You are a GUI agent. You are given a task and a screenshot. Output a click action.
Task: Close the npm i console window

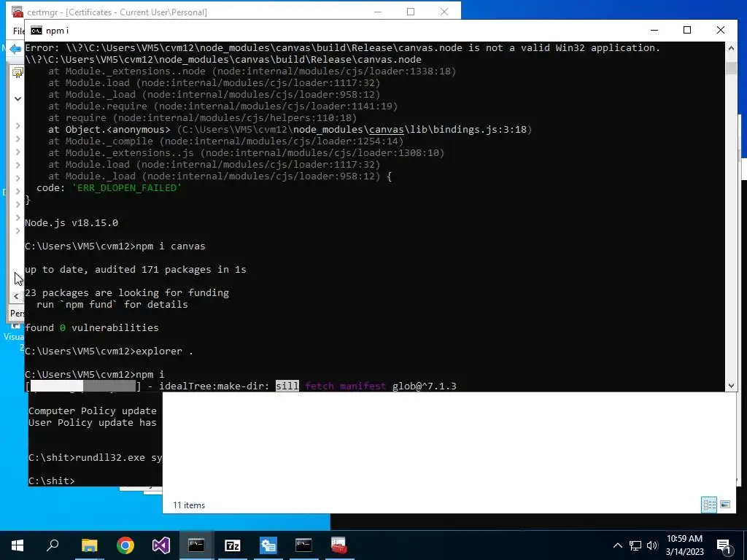click(x=720, y=30)
